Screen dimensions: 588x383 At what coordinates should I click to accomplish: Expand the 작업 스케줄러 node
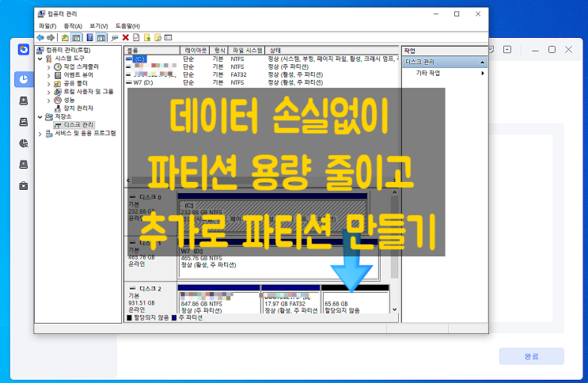[48, 67]
